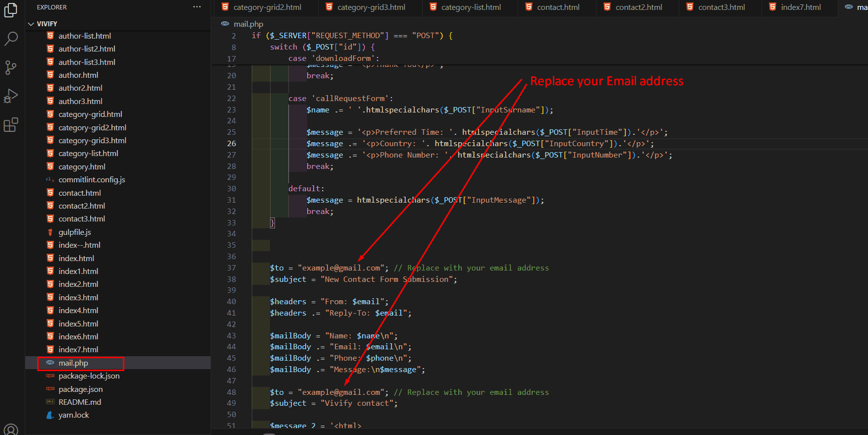Click the mail.php breadcrumb
The image size is (868, 435).
(x=248, y=24)
